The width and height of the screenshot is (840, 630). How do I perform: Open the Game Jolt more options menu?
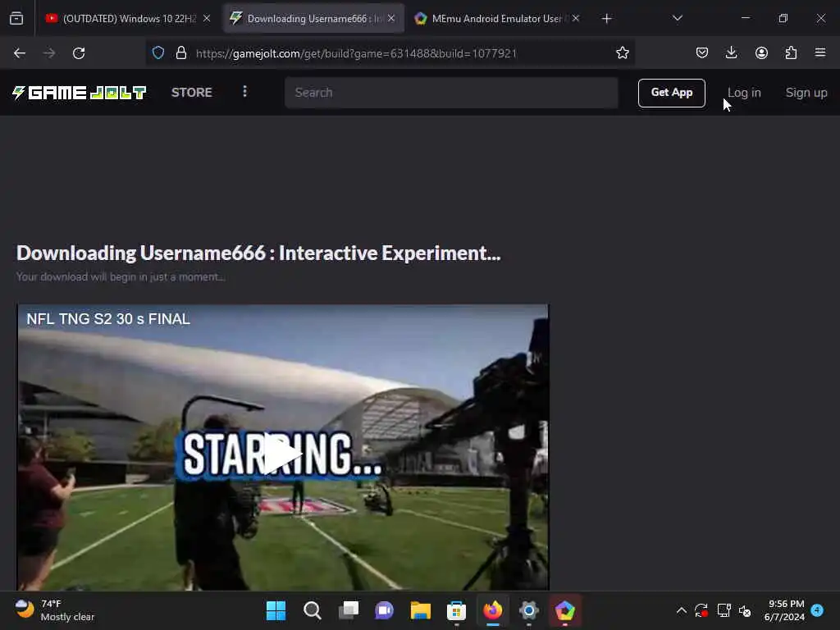click(x=244, y=92)
